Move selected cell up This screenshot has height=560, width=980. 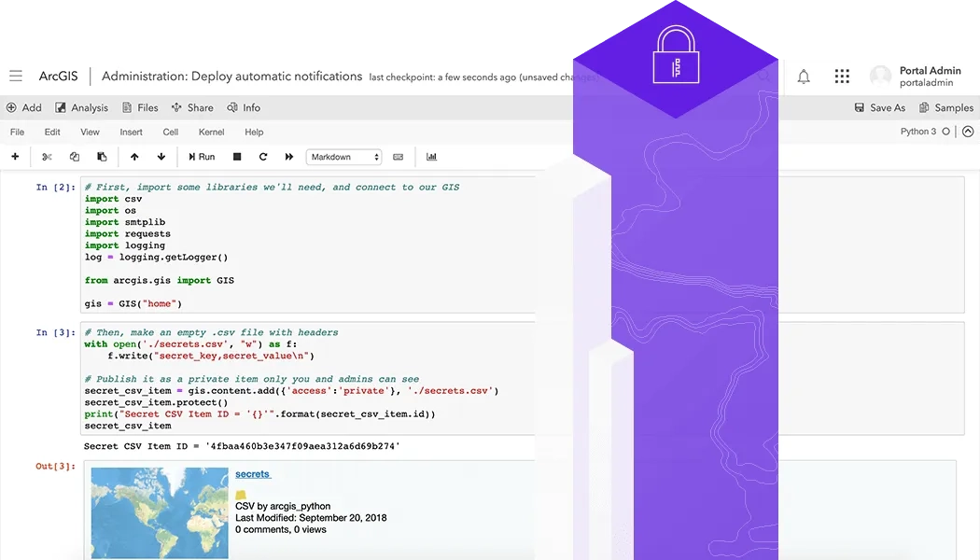[x=134, y=157]
